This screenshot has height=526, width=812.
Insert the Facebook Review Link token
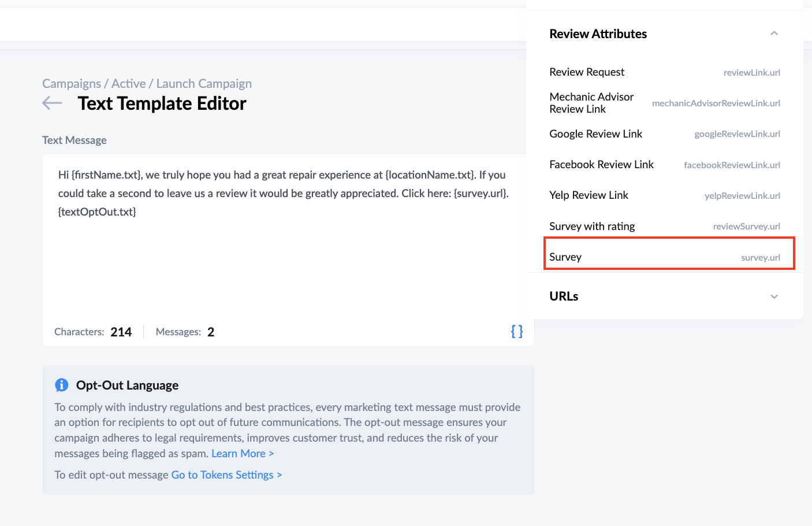click(664, 164)
